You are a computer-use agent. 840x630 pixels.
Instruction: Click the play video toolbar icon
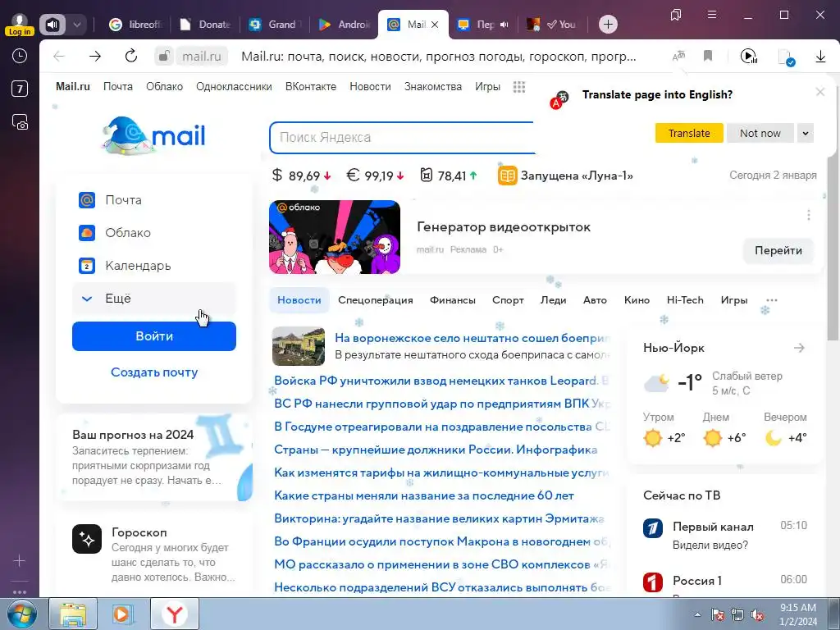[748, 56]
